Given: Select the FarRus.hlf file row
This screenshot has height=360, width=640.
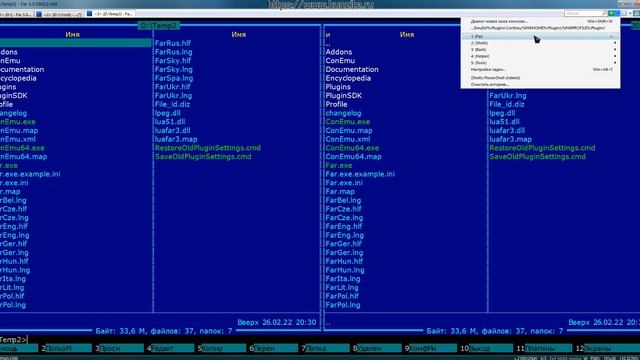Looking at the screenshot, I should (173, 43).
